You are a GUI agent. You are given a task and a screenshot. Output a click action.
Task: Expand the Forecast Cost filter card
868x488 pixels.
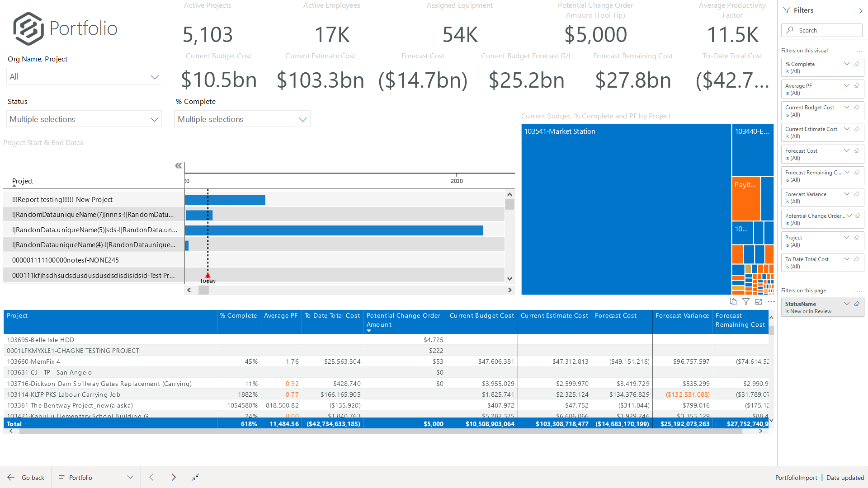tap(847, 150)
